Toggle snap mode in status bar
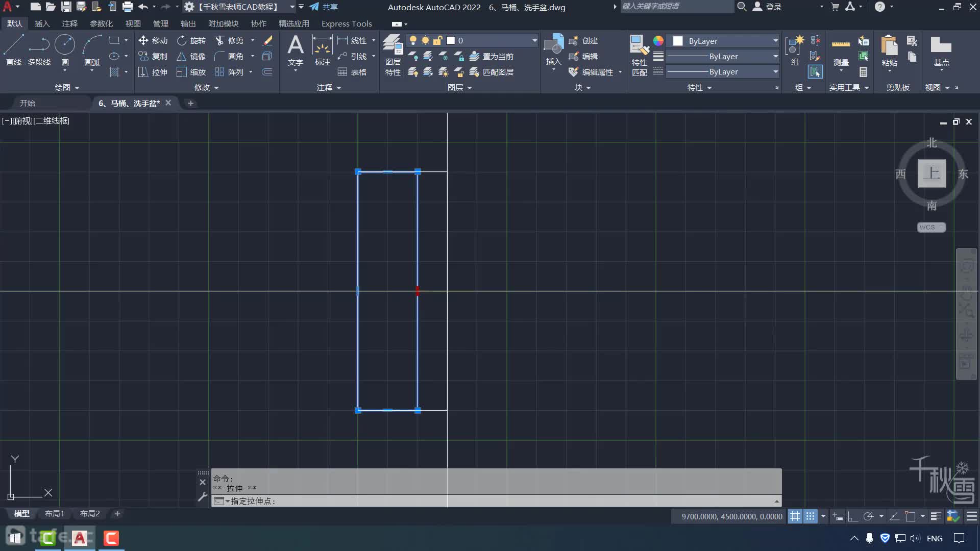 pyautogui.click(x=810, y=516)
